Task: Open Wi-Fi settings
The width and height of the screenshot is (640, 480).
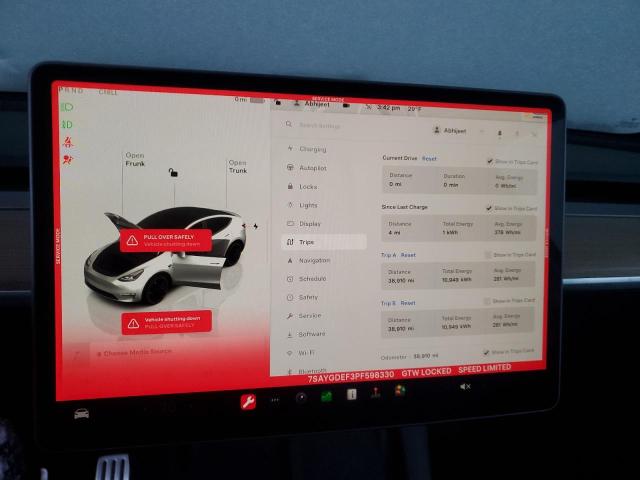Action: (301, 353)
